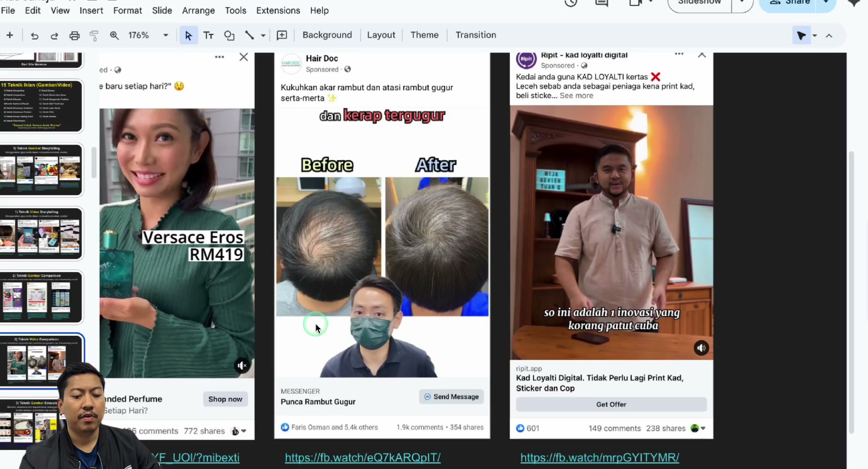
Task: Click the Slideshow button
Action: click(699, 3)
